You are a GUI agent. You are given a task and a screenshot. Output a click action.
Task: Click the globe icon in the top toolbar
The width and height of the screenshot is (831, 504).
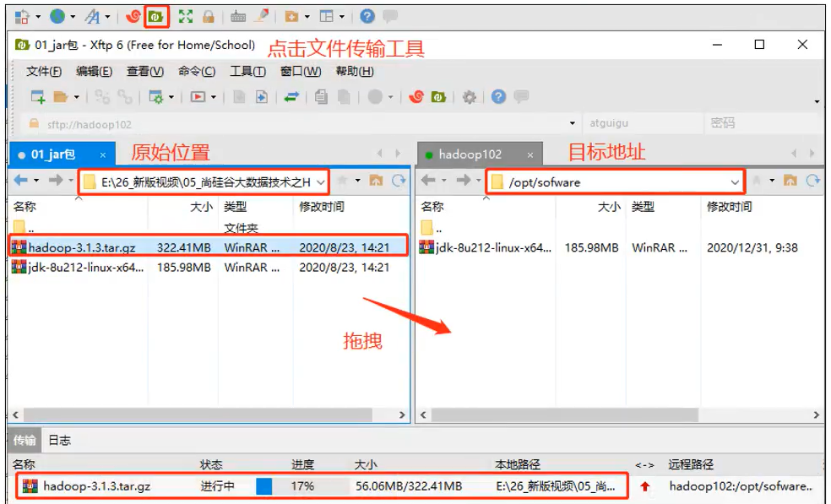(57, 17)
